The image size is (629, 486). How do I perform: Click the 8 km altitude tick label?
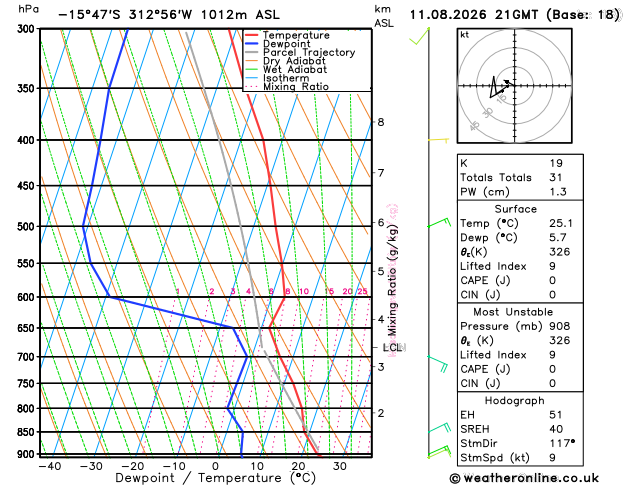click(x=381, y=122)
